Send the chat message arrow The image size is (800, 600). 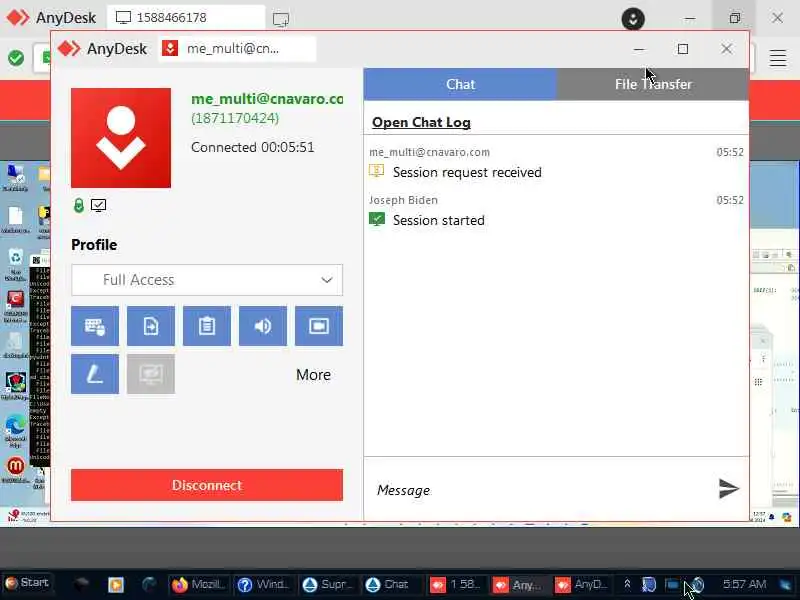tap(729, 488)
